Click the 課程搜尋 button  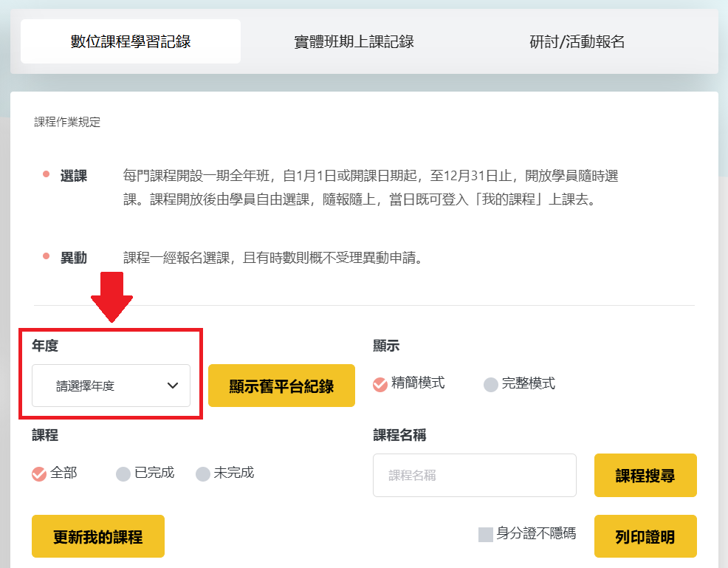(x=645, y=475)
